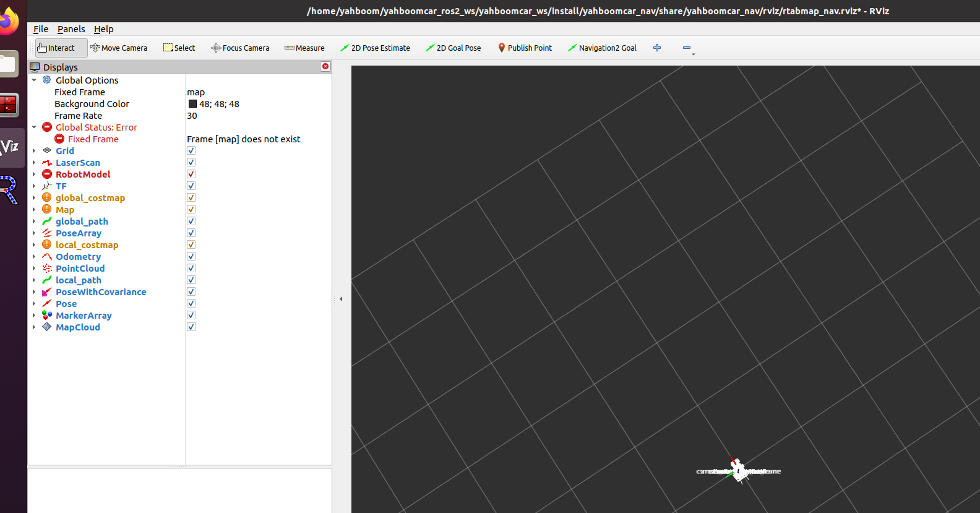Activate the Focus Camera tool
Screen dimensions: 980x513
pos(240,48)
